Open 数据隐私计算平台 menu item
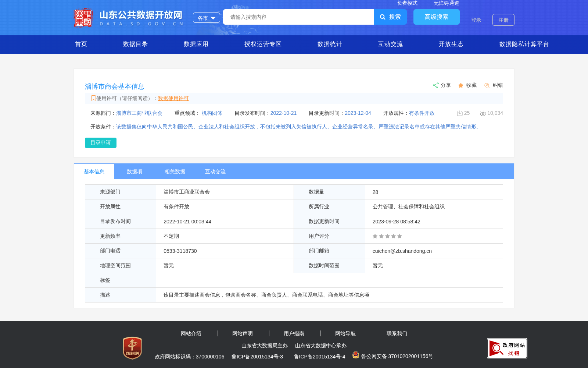This screenshot has width=588, height=368. tap(524, 44)
